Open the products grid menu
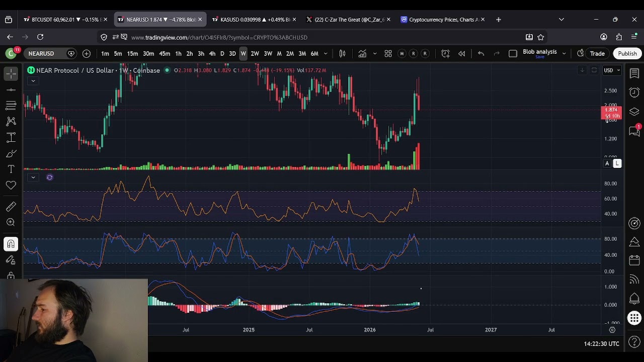644x362 pixels. pos(634,318)
